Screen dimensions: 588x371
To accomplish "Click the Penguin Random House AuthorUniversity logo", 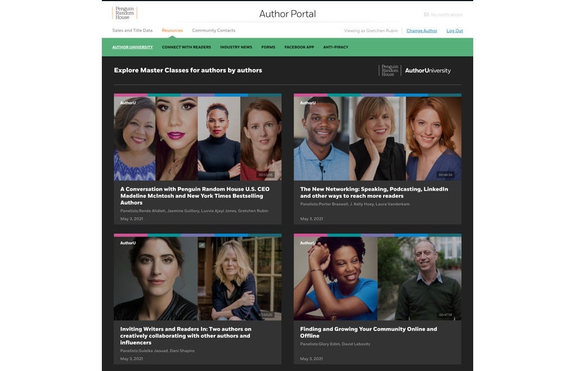I will click(415, 70).
